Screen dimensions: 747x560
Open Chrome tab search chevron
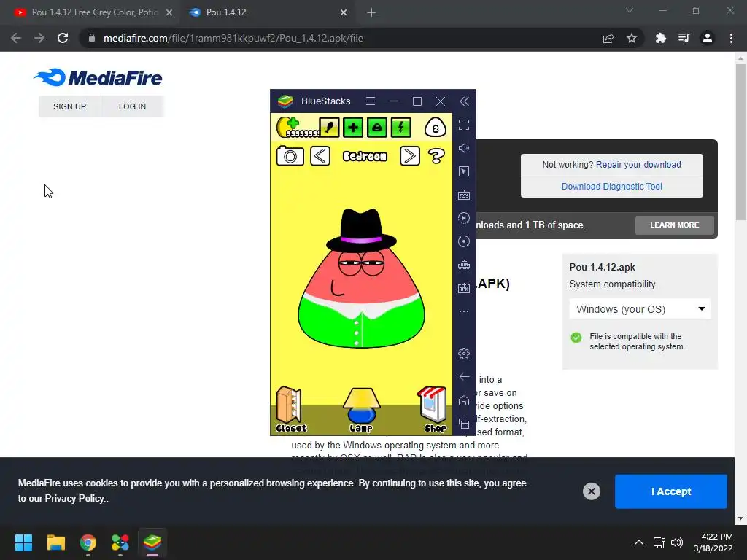(x=630, y=10)
